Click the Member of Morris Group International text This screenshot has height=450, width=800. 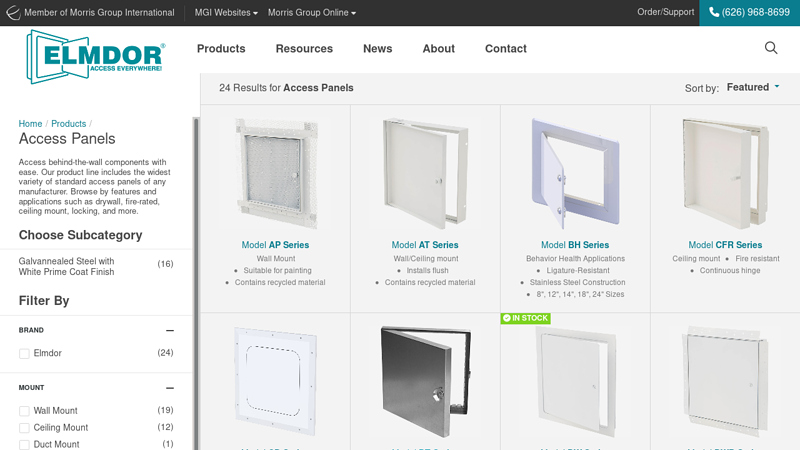click(99, 13)
